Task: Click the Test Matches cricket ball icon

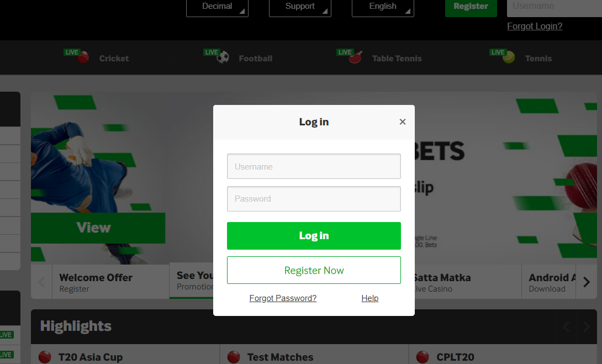Action: click(234, 357)
